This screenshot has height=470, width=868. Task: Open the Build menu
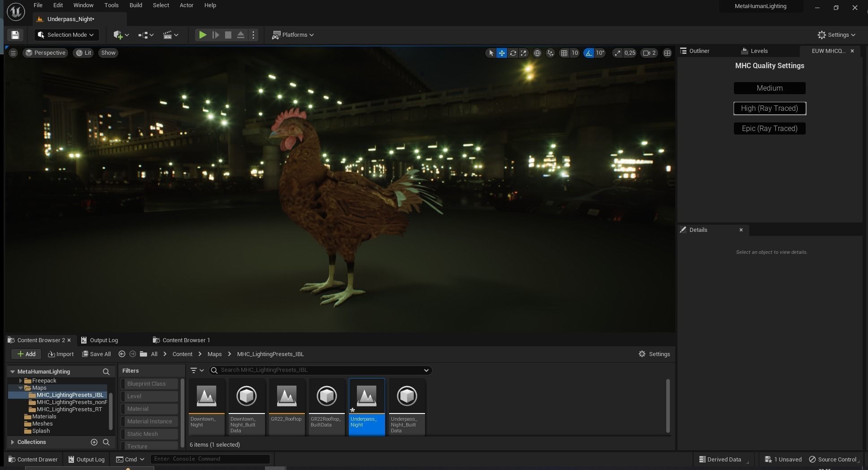pos(135,5)
